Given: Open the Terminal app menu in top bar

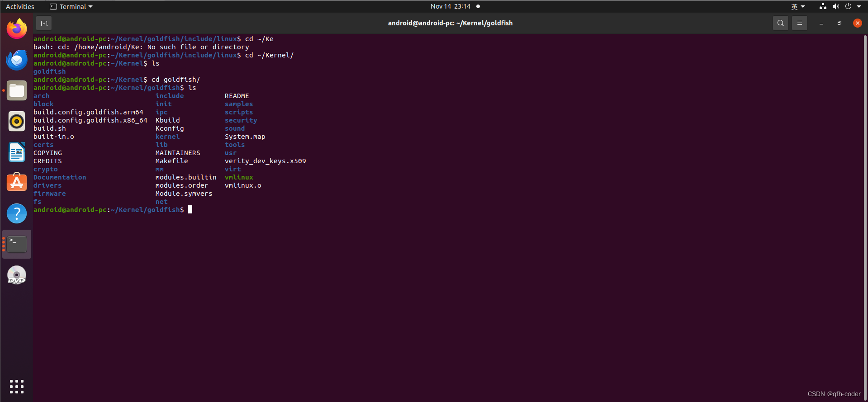Looking at the screenshot, I should click(x=71, y=6).
